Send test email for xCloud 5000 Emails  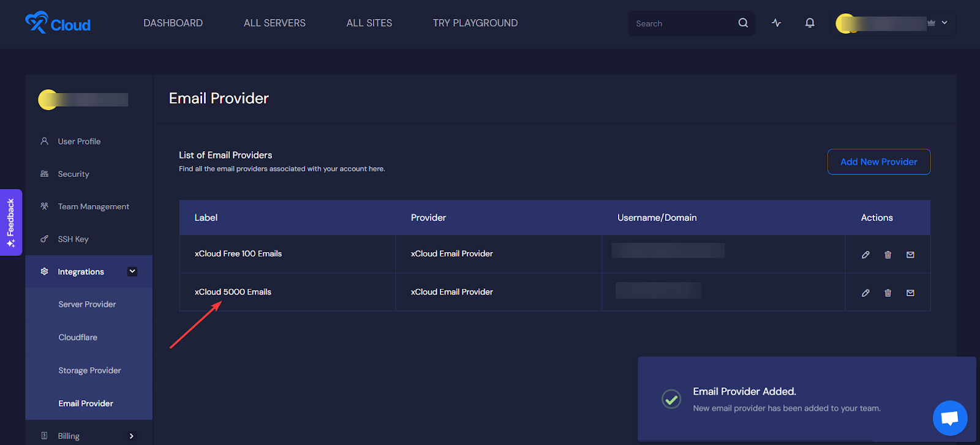pos(911,293)
